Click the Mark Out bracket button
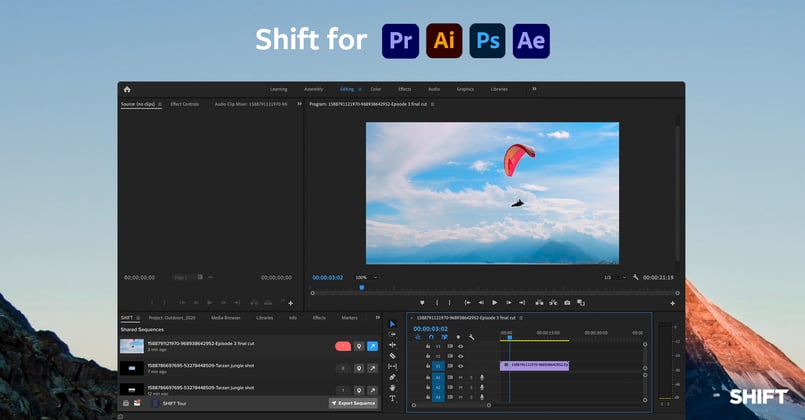The width and height of the screenshot is (805, 420). tap(449, 303)
